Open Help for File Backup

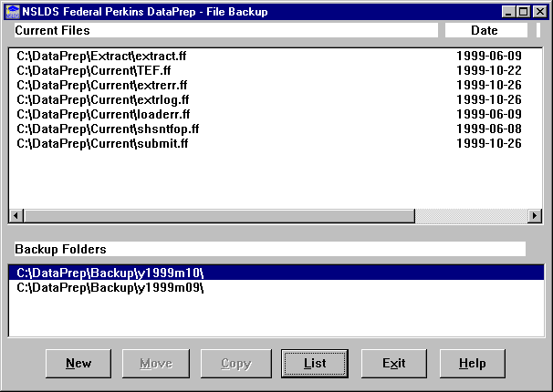(x=472, y=364)
